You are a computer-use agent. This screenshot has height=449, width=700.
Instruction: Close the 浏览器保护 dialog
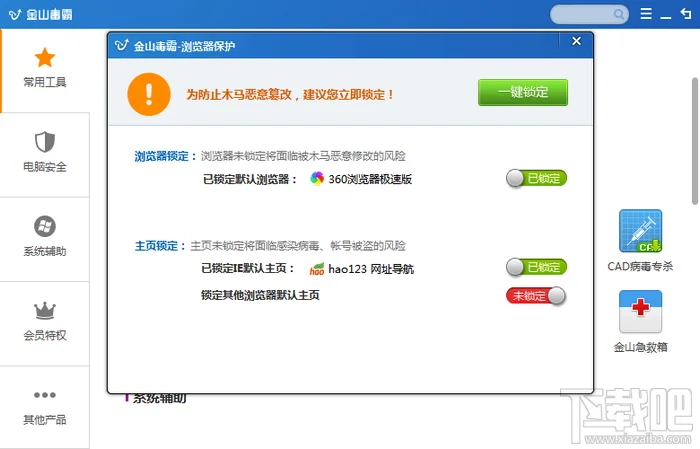click(576, 42)
